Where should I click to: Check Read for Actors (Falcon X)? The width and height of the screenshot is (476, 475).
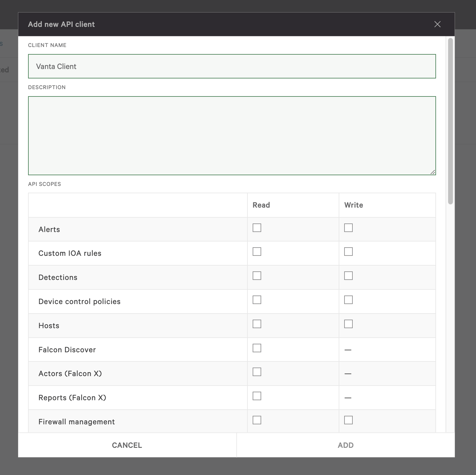(x=257, y=372)
